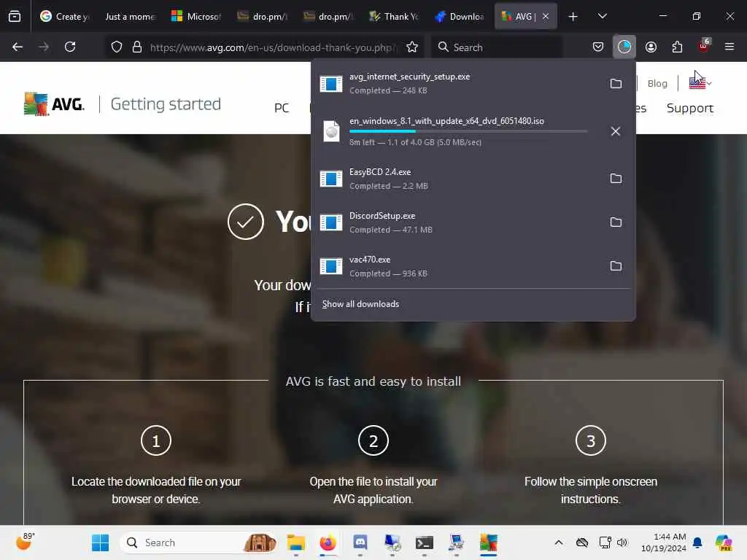Screen dimensions: 747x560
Task: Reload the current page
Action: tap(70, 47)
